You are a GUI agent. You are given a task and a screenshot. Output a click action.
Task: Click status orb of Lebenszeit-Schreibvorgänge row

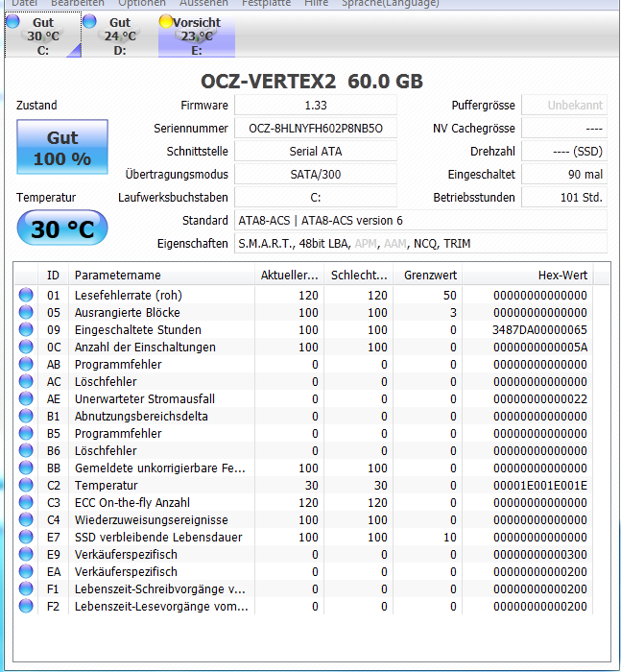click(x=26, y=588)
